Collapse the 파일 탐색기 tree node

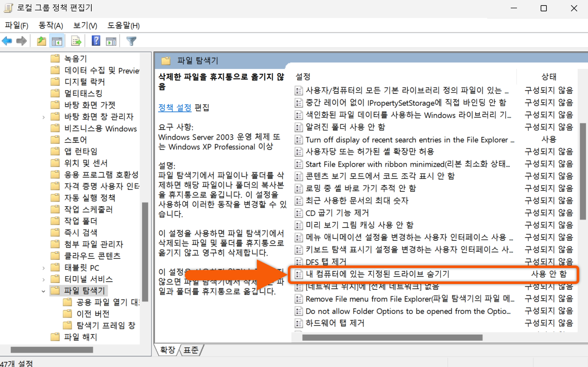pos(44,291)
